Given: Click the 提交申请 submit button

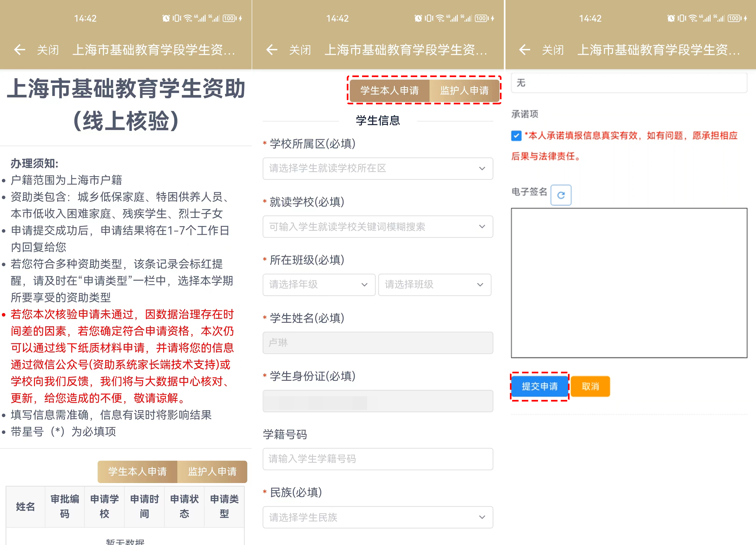Looking at the screenshot, I should tap(540, 386).
